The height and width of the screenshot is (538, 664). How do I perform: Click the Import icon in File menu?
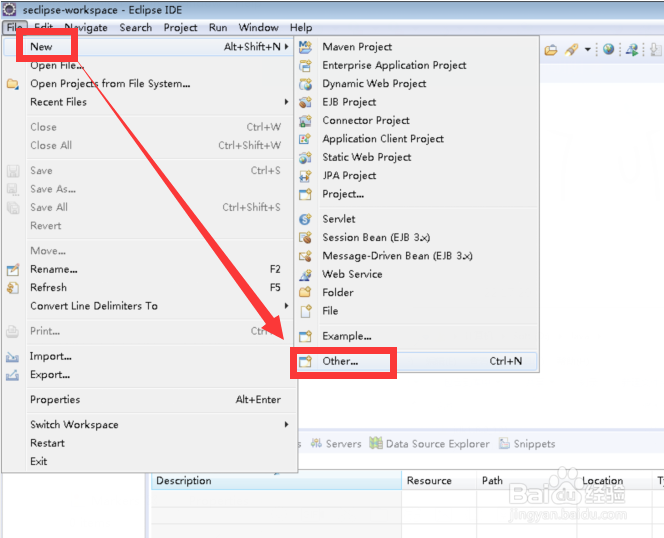(13, 357)
